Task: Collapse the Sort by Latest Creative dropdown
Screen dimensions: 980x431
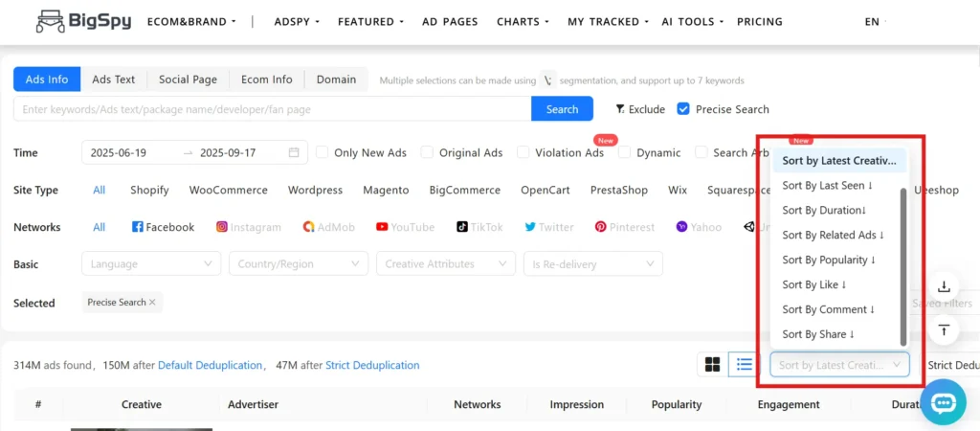Action: [839, 365]
